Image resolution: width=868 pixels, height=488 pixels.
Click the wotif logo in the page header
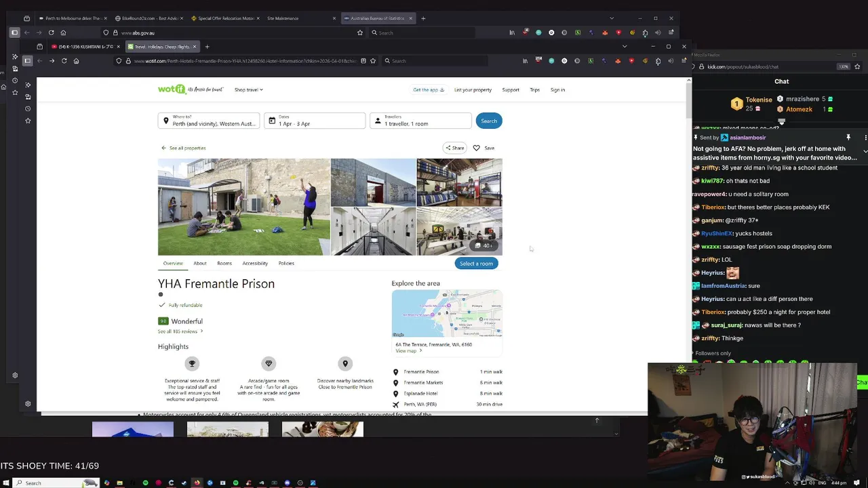pos(191,89)
